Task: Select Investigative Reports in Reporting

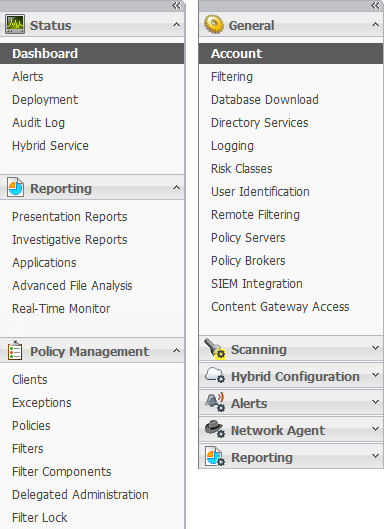Action: coord(70,240)
